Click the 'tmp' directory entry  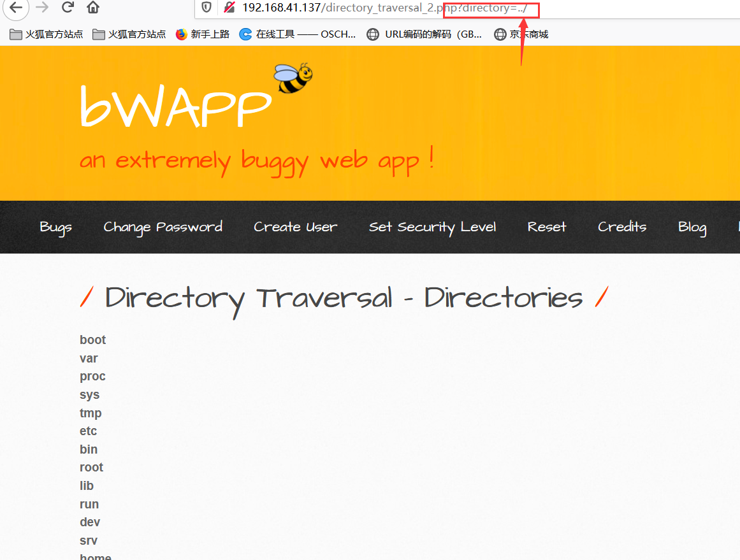point(91,413)
